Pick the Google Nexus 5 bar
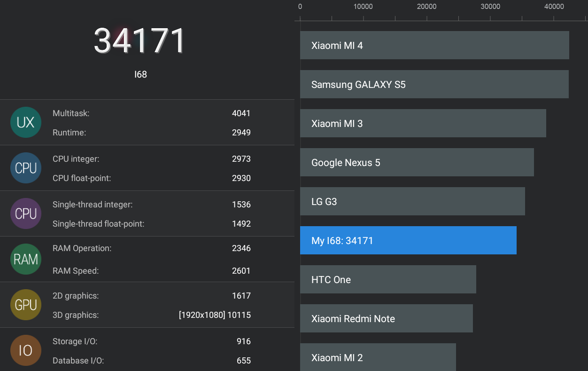Viewport: 588px width, 371px height. [417, 162]
